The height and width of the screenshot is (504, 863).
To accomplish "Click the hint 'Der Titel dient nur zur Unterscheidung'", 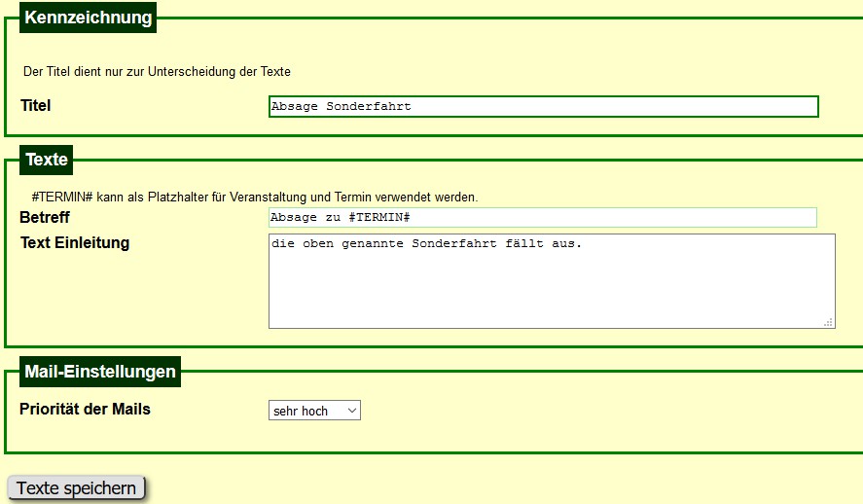I will pyautogui.click(x=157, y=71).
